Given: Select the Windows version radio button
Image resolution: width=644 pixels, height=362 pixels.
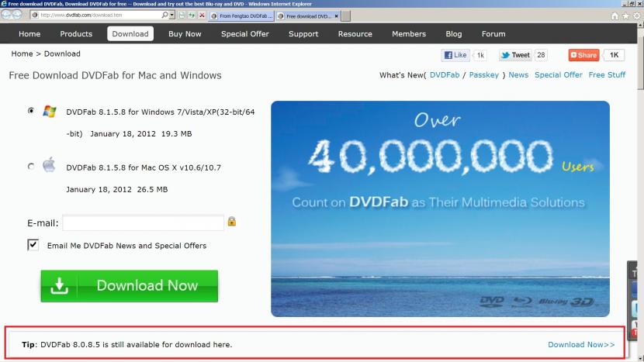Looking at the screenshot, I should pos(31,110).
